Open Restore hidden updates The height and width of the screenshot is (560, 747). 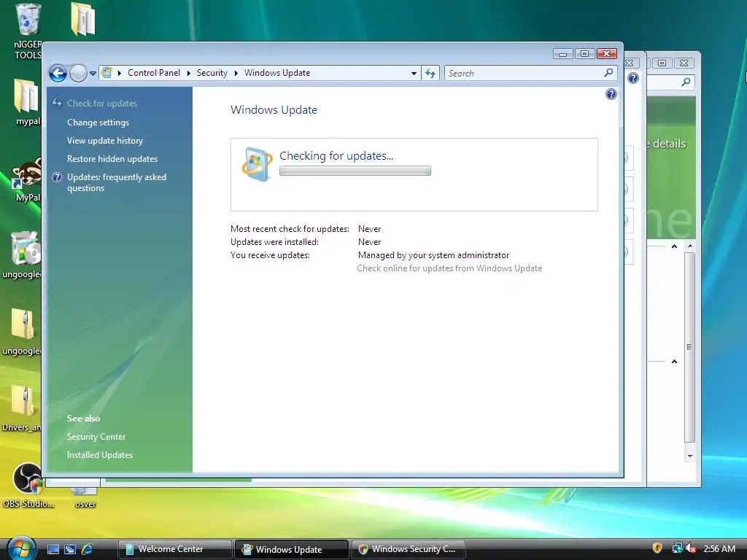(x=112, y=158)
